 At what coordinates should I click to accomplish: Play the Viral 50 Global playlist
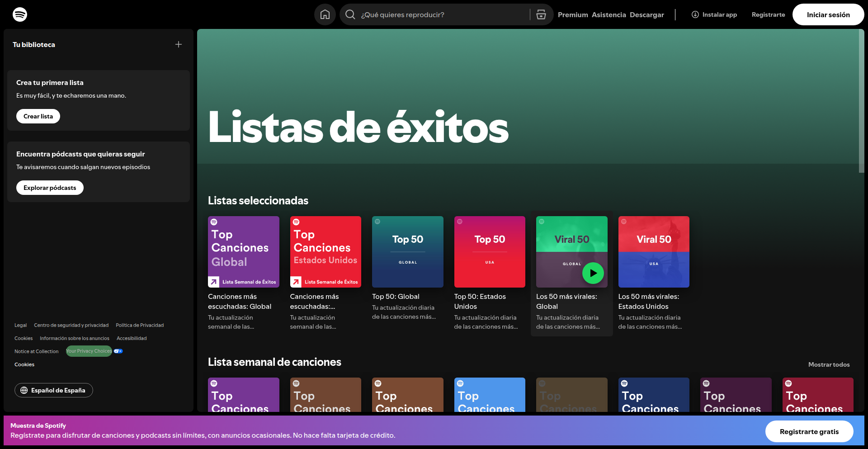[593, 273]
